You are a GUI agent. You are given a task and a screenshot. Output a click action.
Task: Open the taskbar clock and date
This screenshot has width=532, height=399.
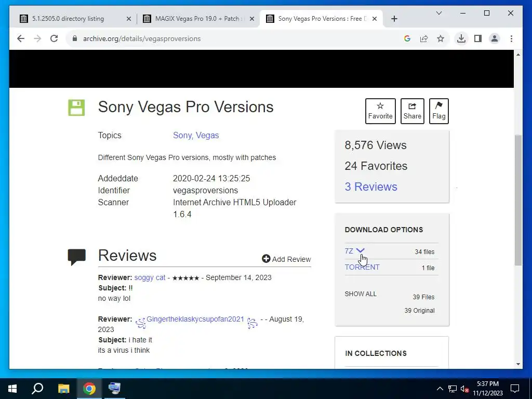[x=488, y=389]
